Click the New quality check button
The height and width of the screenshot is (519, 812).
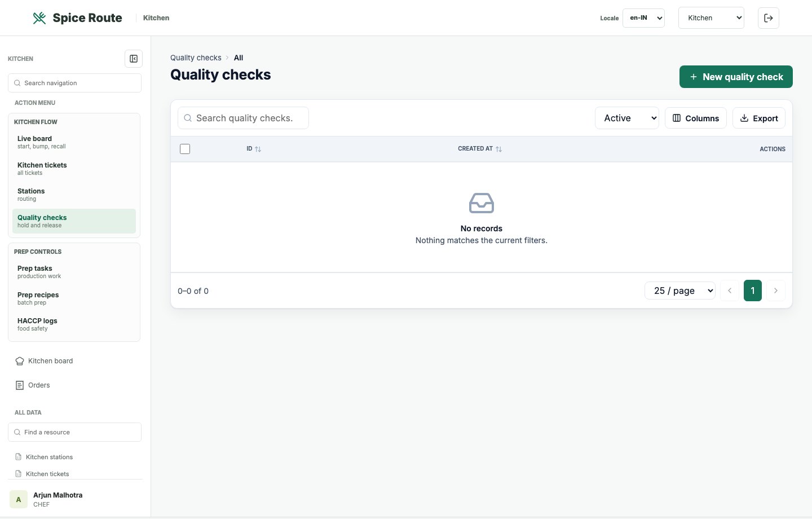736,77
